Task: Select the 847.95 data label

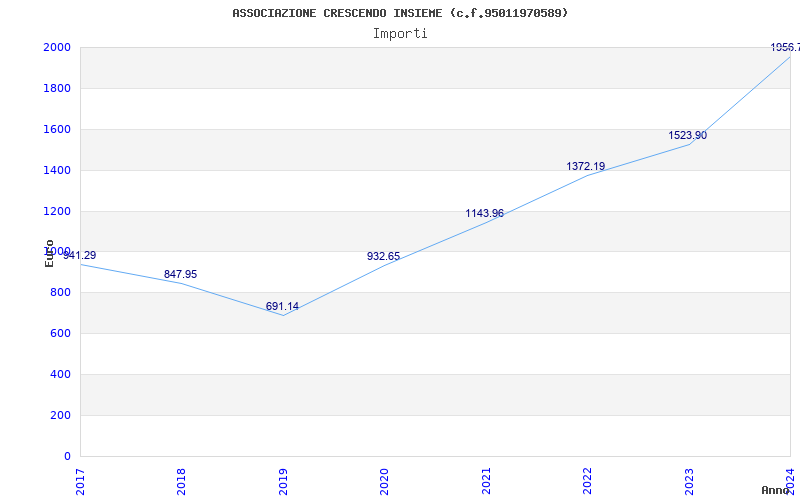Action: [x=180, y=274]
